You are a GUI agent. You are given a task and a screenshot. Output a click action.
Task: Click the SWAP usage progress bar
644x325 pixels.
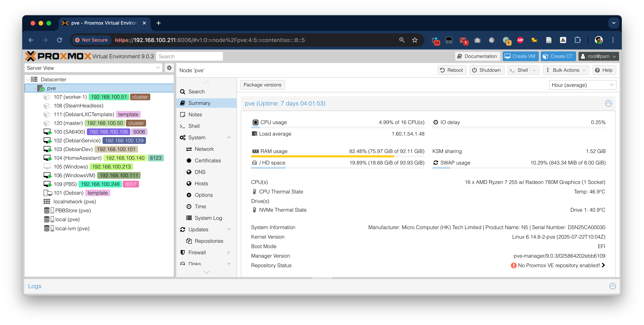click(x=519, y=168)
